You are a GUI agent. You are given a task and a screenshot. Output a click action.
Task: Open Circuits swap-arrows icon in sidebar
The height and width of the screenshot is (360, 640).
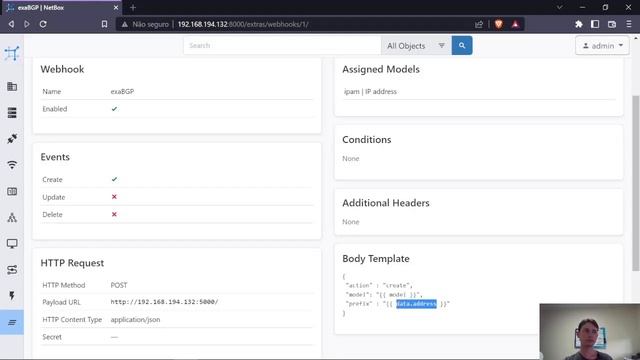(12, 270)
